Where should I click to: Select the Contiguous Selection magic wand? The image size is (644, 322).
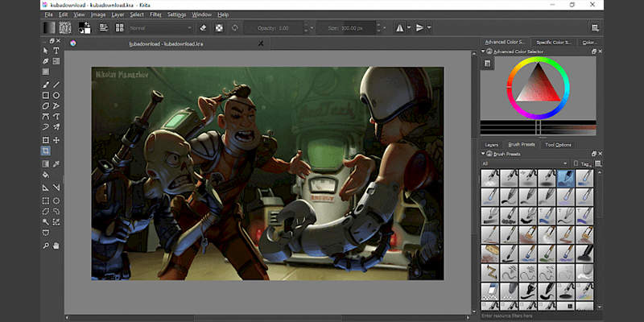pos(46,222)
